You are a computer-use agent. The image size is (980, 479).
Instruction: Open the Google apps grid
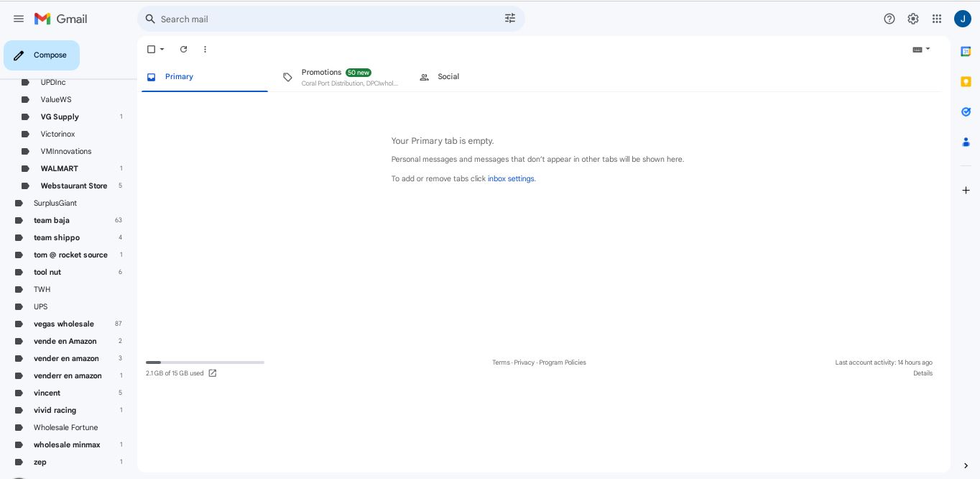pyautogui.click(x=937, y=19)
